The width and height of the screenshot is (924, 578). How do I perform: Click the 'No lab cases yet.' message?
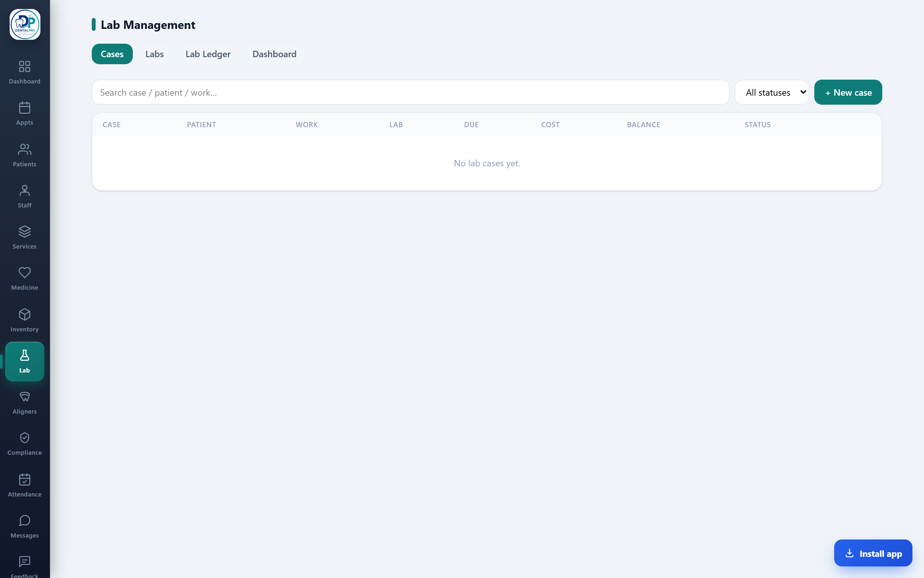[487, 163]
